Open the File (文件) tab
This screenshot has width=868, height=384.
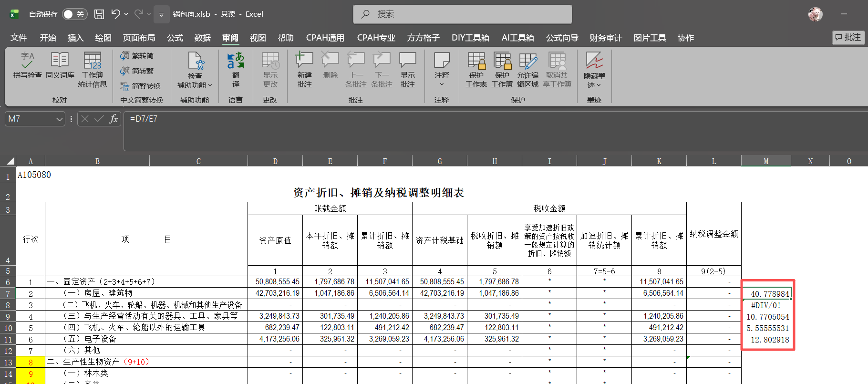(x=19, y=38)
